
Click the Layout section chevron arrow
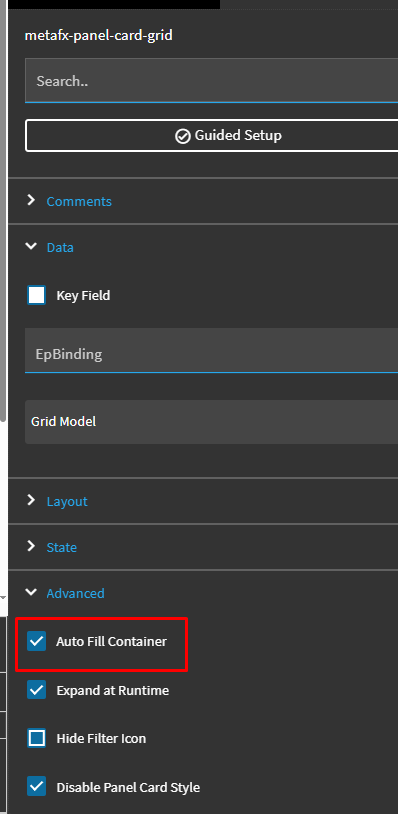(31, 500)
